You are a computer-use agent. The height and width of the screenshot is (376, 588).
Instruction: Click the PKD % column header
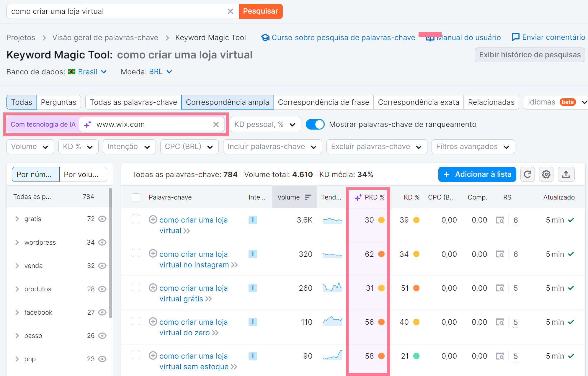pyautogui.click(x=369, y=197)
